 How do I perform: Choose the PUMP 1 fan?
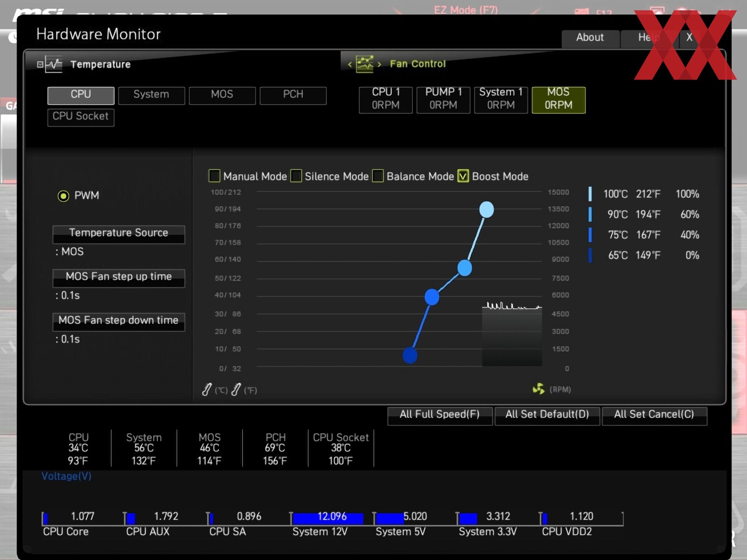[444, 100]
